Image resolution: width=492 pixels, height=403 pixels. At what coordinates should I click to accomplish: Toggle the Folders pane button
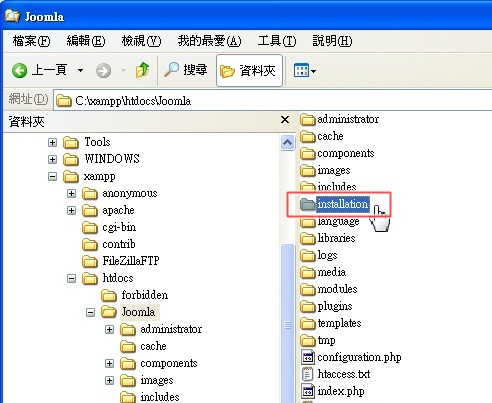pos(249,71)
